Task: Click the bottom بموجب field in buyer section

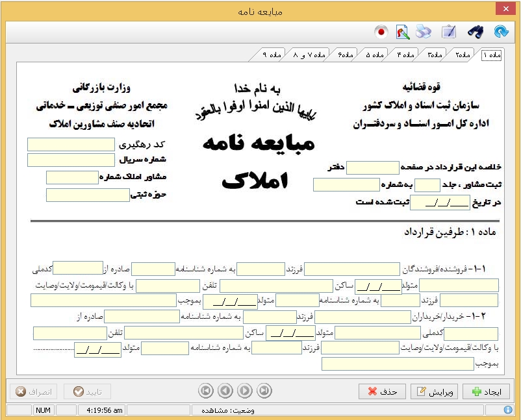Action: (x=398, y=364)
